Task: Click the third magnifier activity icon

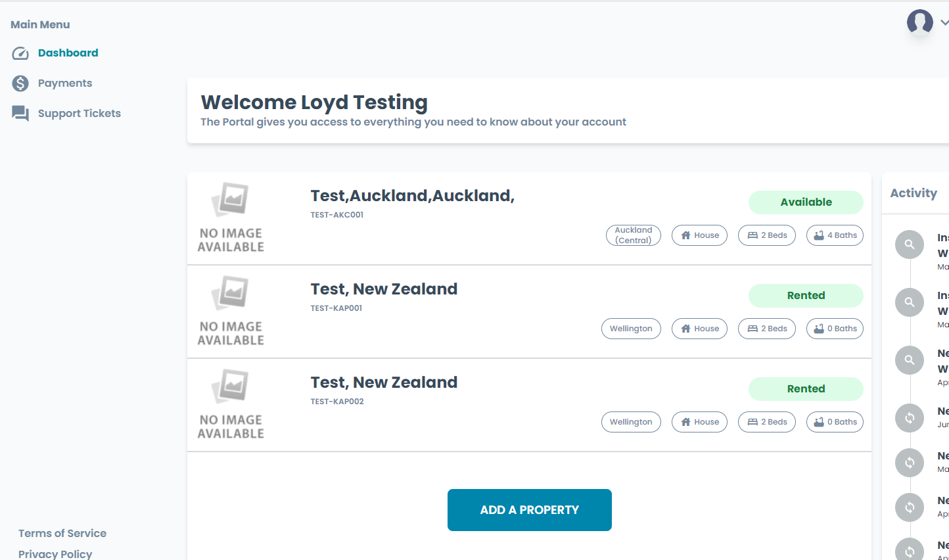Action: click(910, 360)
